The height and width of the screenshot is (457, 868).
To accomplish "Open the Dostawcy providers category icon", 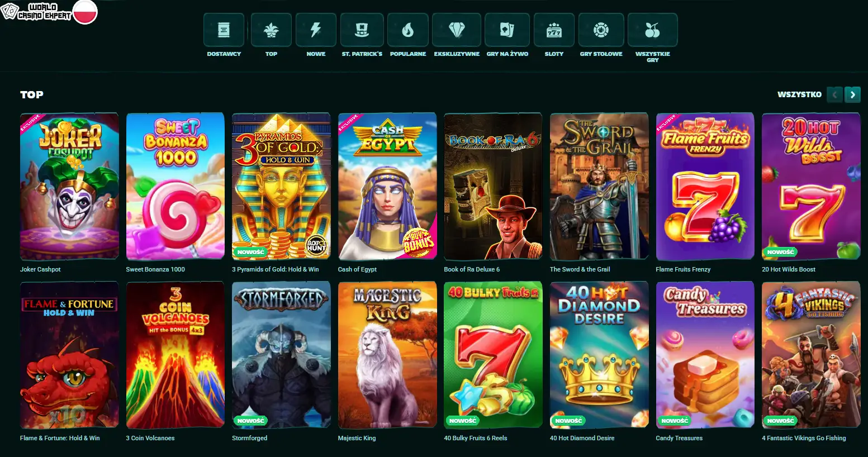I will click(224, 30).
